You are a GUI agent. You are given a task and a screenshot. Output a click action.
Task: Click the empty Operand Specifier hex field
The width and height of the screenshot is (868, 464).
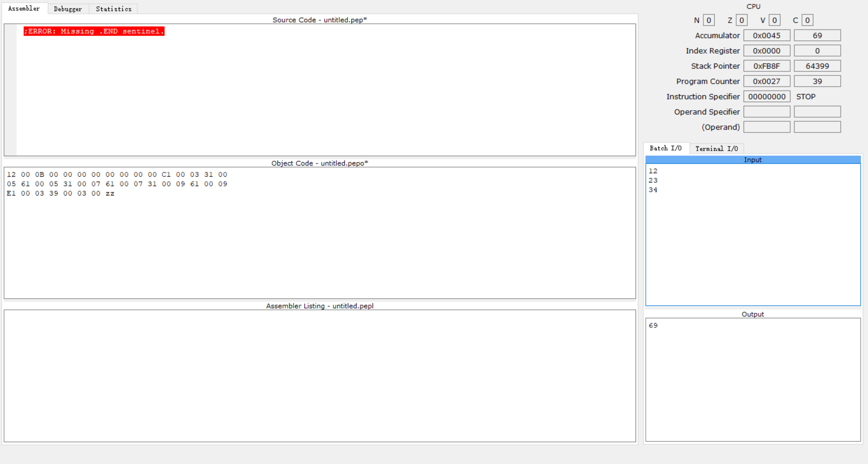coord(766,112)
